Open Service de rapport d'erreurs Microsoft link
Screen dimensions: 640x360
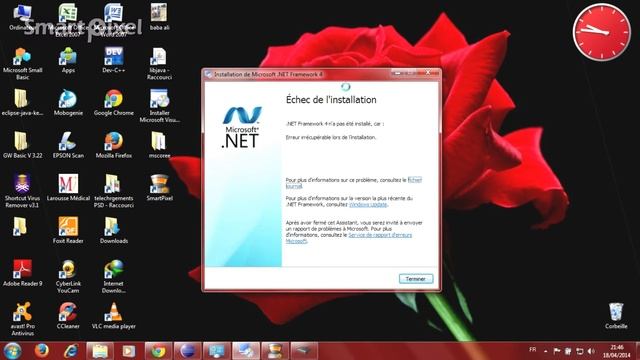[380, 235]
